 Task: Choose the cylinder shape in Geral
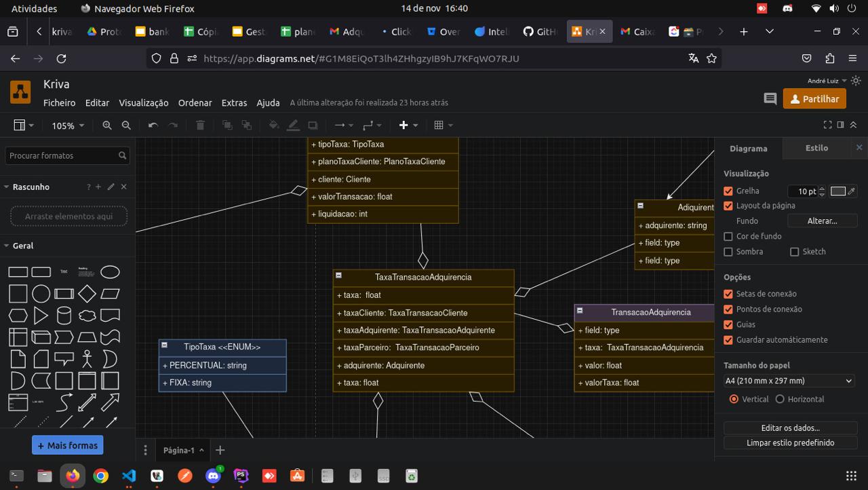pyautogui.click(x=64, y=316)
